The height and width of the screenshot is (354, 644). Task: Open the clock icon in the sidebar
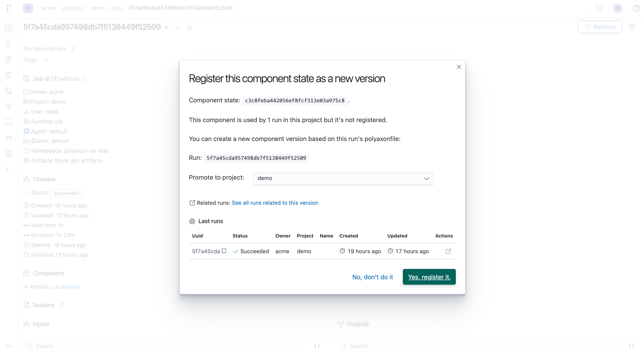9,44
